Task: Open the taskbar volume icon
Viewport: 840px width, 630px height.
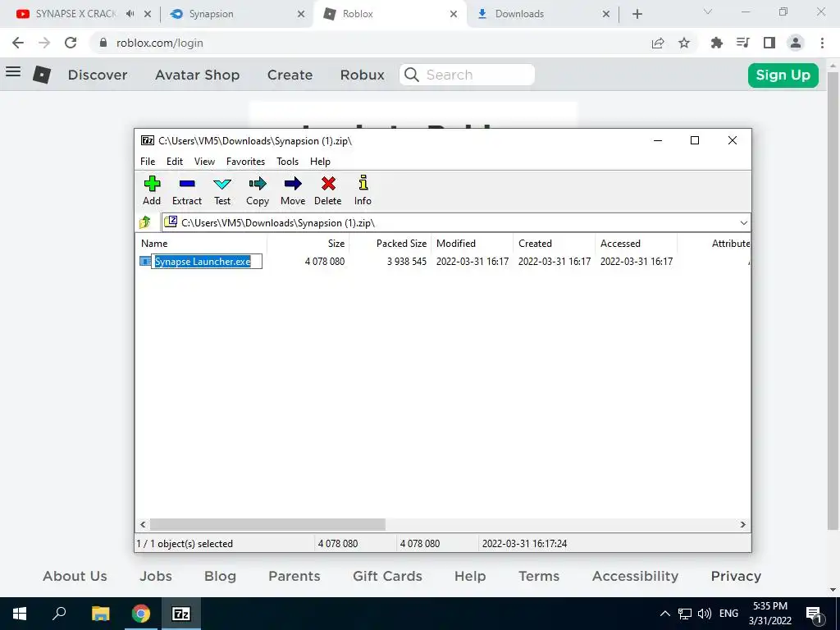Action: coord(705,614)
